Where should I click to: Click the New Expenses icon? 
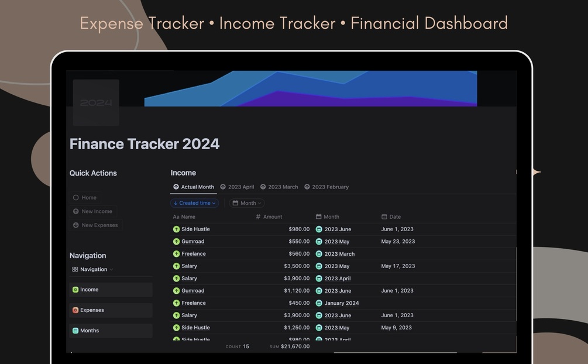point(75,225)
